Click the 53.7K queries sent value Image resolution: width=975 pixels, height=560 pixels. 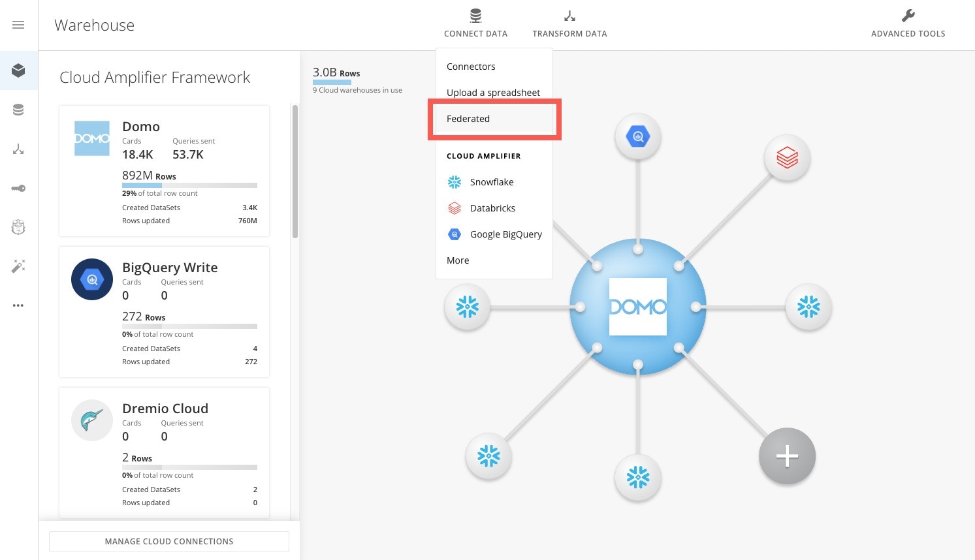(188, 155)
